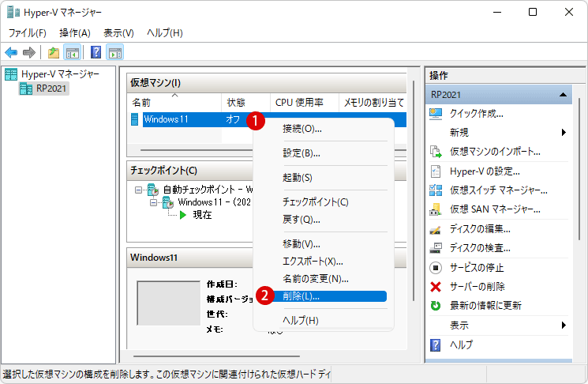This screenshot has width=588, height=384.
Task: Open the ファイル(F) menu
Action: click(x=28, y=33)
